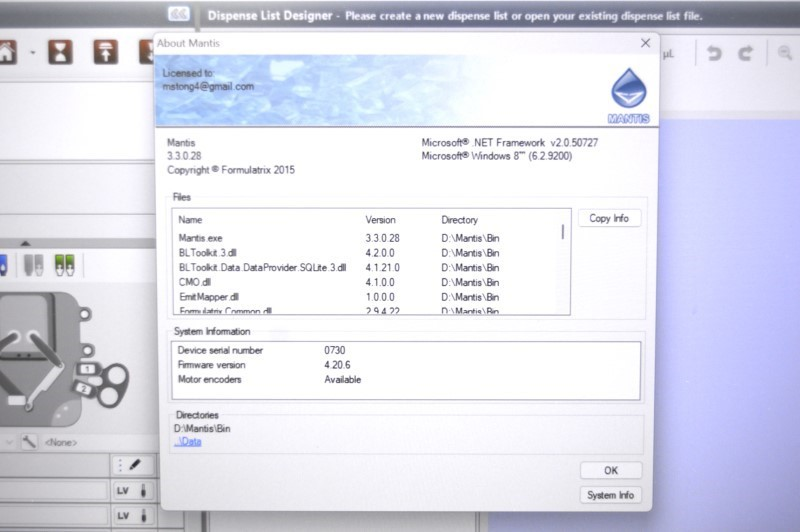Click the Directory column header
Image resolution: width=800 pixels, height=532 pixels.
[x=460, y=220]
